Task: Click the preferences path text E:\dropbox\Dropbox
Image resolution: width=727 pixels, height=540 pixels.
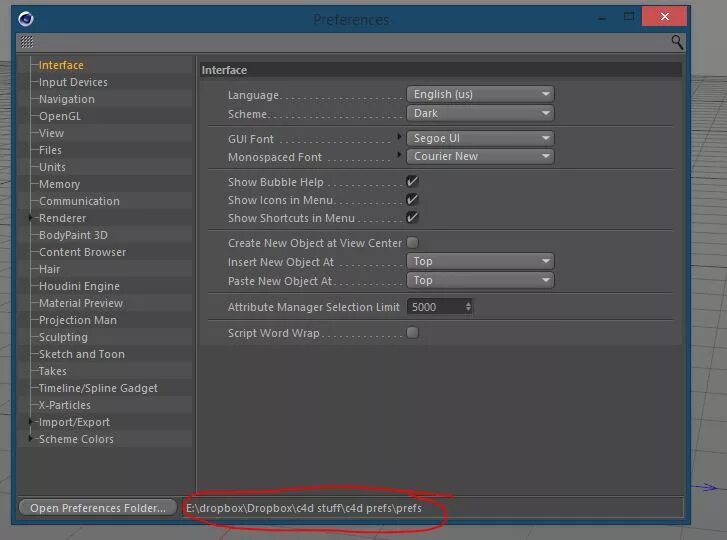Action: (x=304, y=508)
